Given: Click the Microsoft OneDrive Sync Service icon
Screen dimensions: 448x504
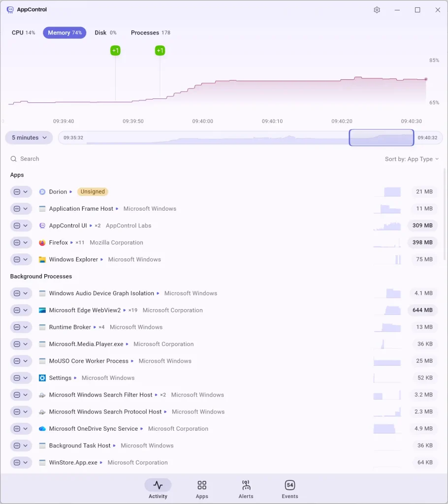Looking at the screenshot, I should (x=42, y=429).
